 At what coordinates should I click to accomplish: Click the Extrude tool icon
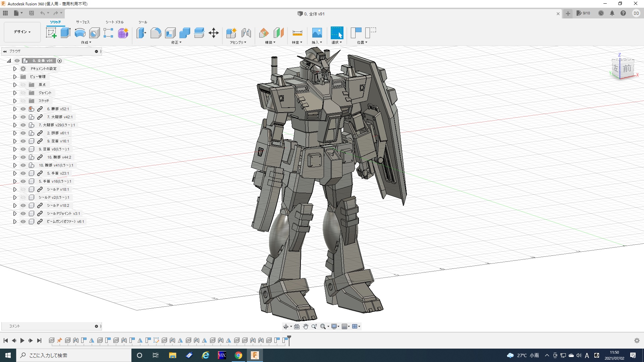click(x=65, y=33)
